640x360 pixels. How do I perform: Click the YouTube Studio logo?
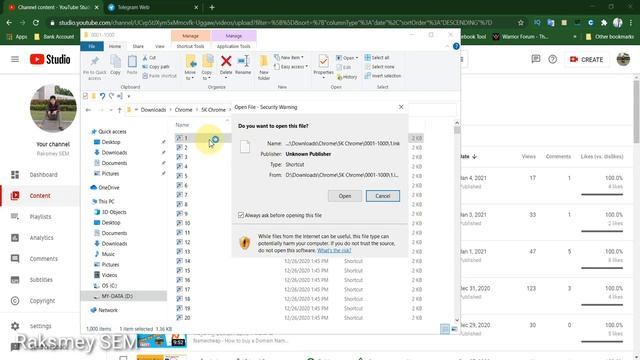point(50,60)
